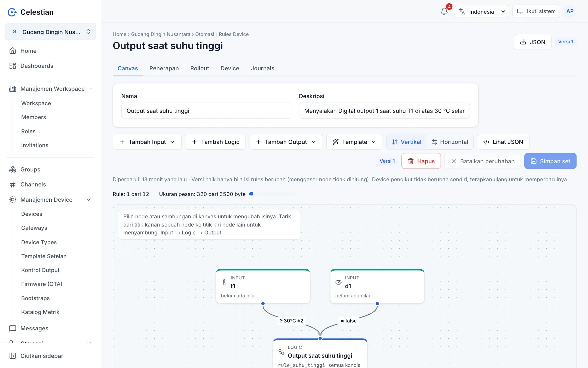Toggle Ikuti sistem theme mode

coord(536,11)
